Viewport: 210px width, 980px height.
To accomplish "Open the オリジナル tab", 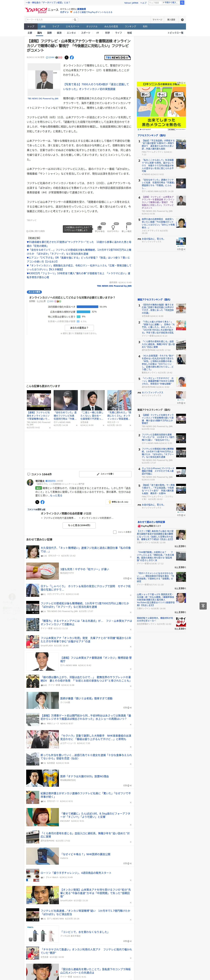I will (92, 27).
